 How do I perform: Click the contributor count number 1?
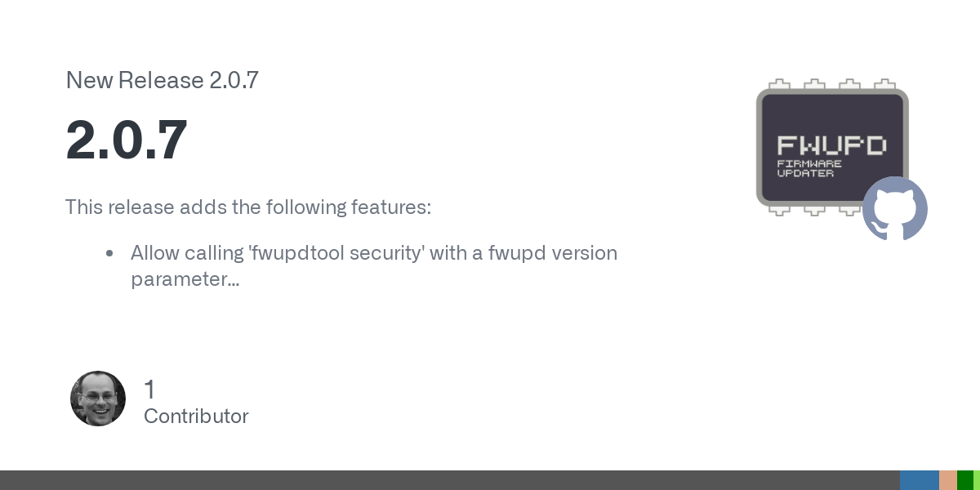[x=149, y=390]
